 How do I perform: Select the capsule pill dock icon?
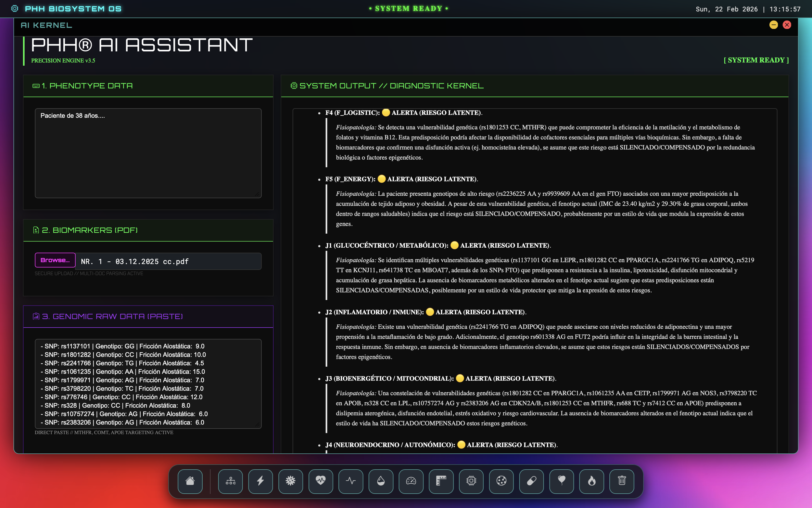tap(531, 481)
